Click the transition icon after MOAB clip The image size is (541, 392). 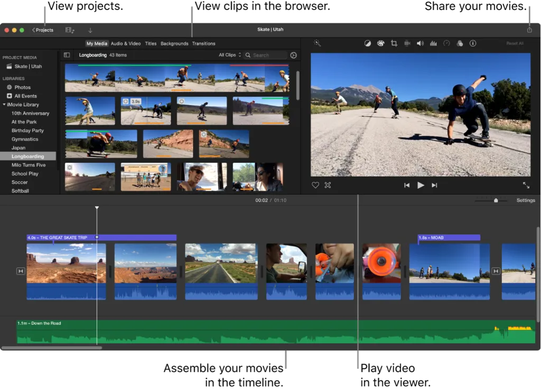(x=496, y=271)
